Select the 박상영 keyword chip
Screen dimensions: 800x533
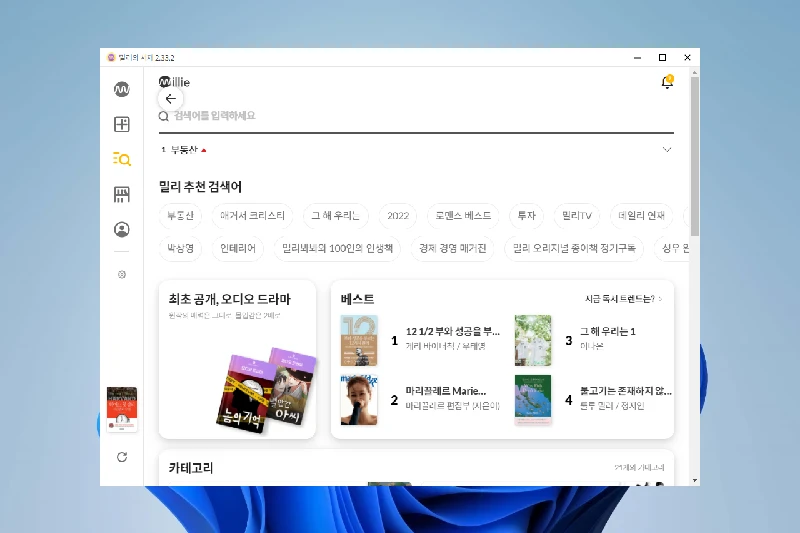tap(180, 248)
